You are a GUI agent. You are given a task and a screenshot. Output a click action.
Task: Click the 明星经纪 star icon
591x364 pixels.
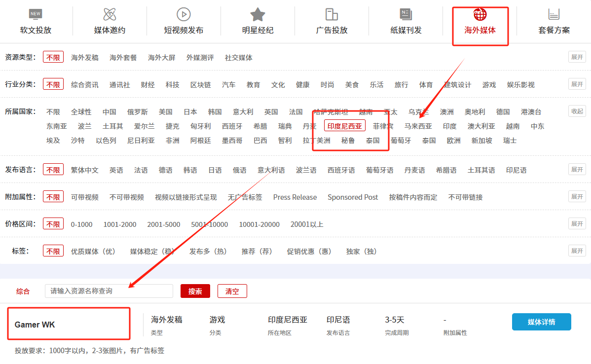click(258, 14)
